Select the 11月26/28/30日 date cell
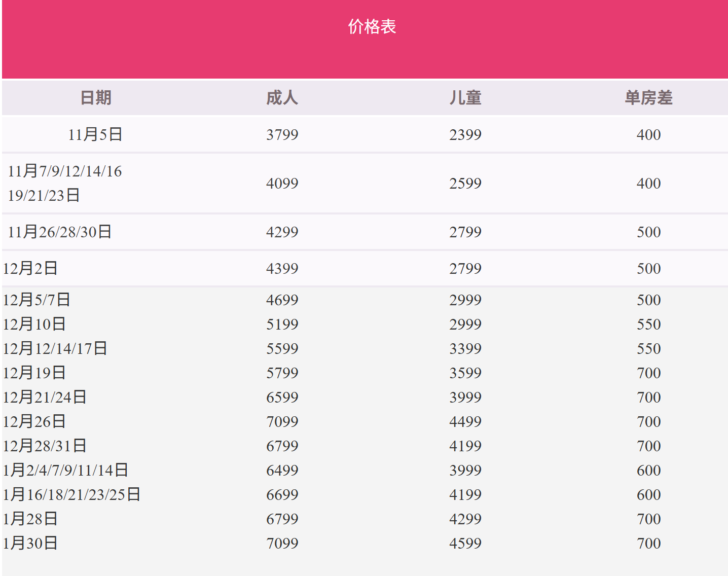728x576 pixels. pyautogui.click(x=60, y=232)
